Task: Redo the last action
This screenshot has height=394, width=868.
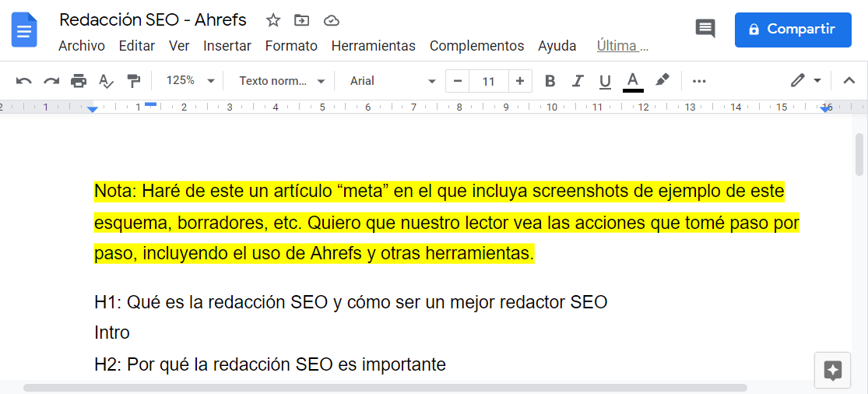Action: coord(51,81)
